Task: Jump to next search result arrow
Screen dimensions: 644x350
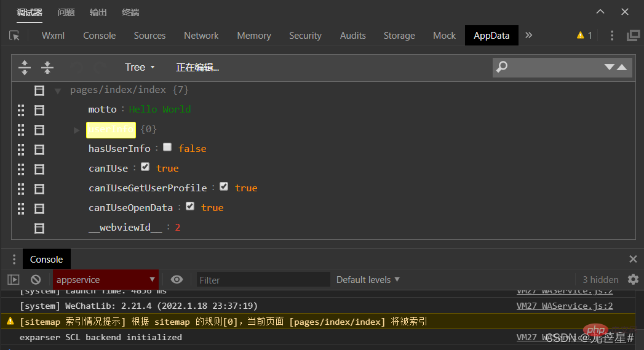Action: (x=609, y=67)
